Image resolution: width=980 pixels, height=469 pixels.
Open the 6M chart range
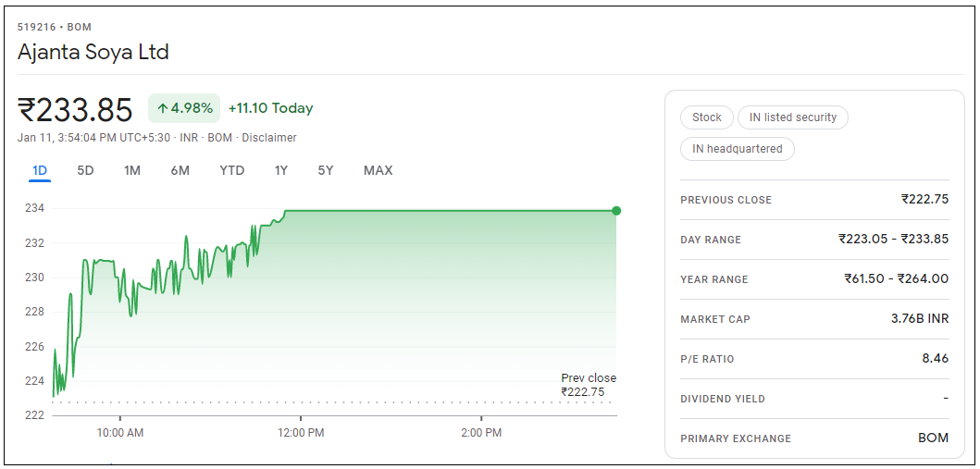click(180, 170)
